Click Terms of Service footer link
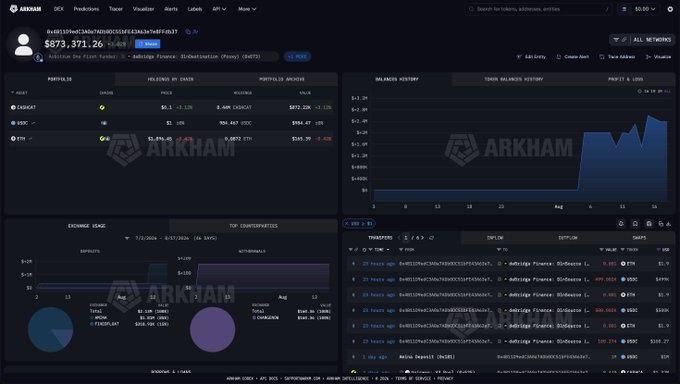Screen dimensions: 680x384 coord(412,378)
